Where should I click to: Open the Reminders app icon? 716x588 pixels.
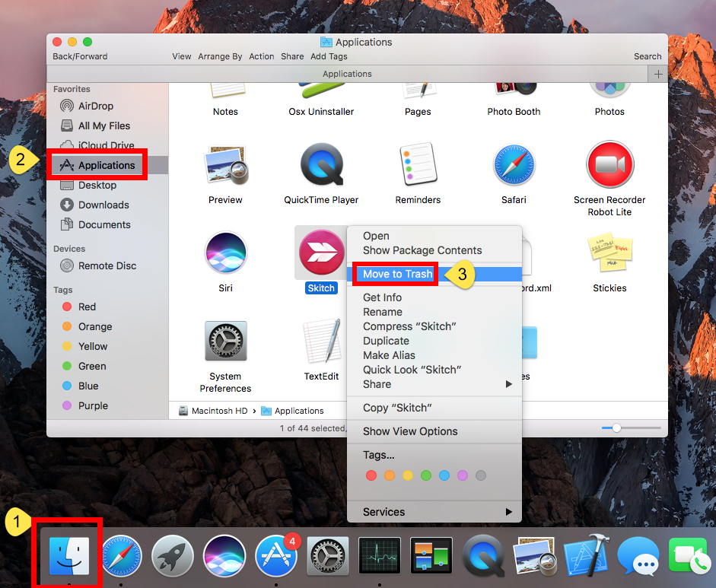(417, 164)
